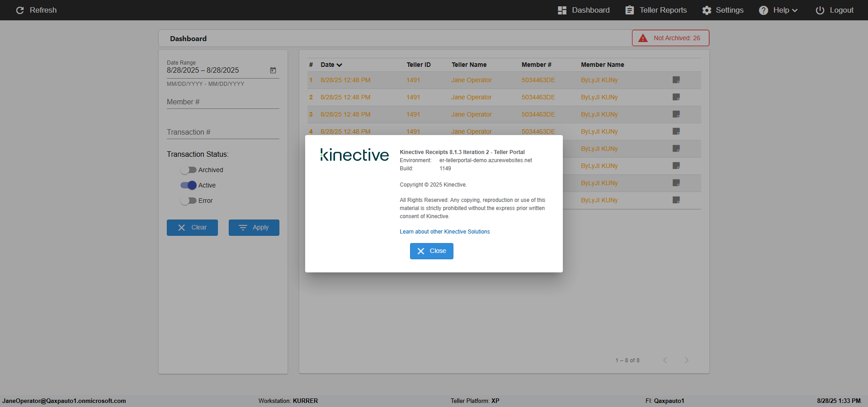This screenshot has width=868, height=407.
Task: Log out using the Logout item
Action: [x=835, y=10]
